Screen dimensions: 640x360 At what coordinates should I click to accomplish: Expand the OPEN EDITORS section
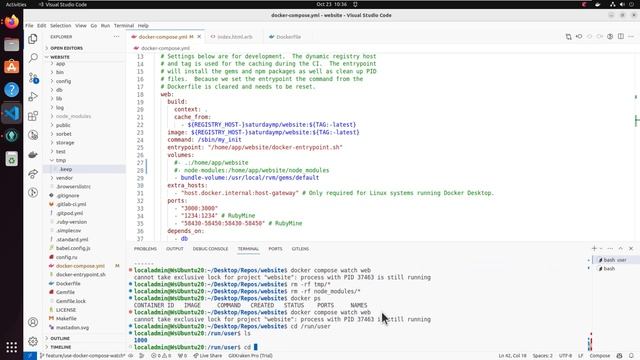[66, 48]
